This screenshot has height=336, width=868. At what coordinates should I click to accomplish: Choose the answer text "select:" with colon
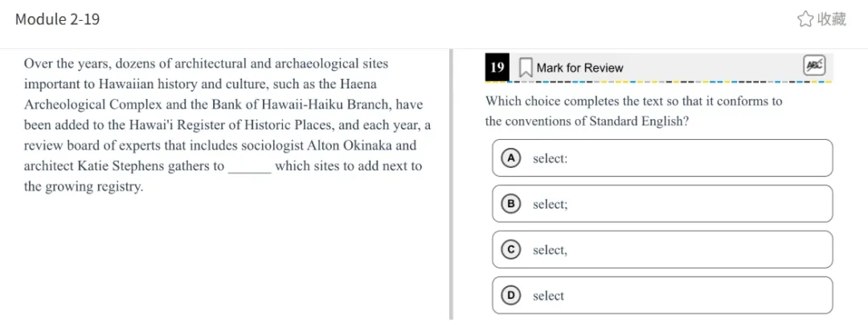pos(550,159)
